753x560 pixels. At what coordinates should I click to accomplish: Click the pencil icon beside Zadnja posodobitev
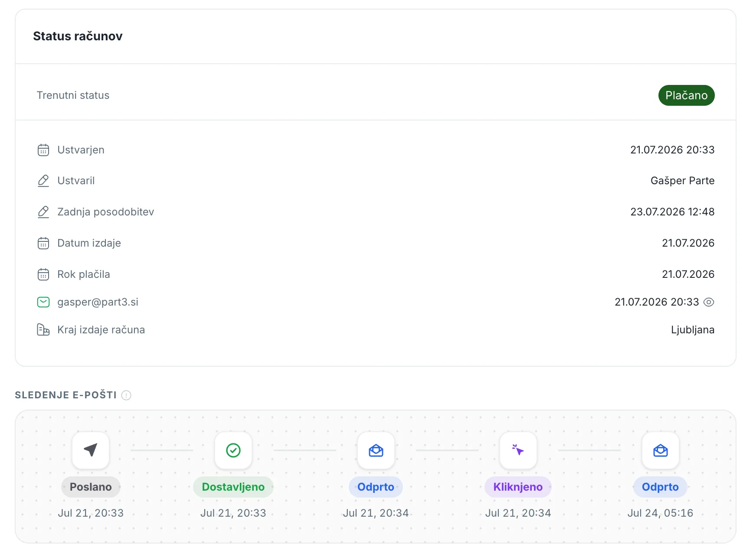coord(43,212)
